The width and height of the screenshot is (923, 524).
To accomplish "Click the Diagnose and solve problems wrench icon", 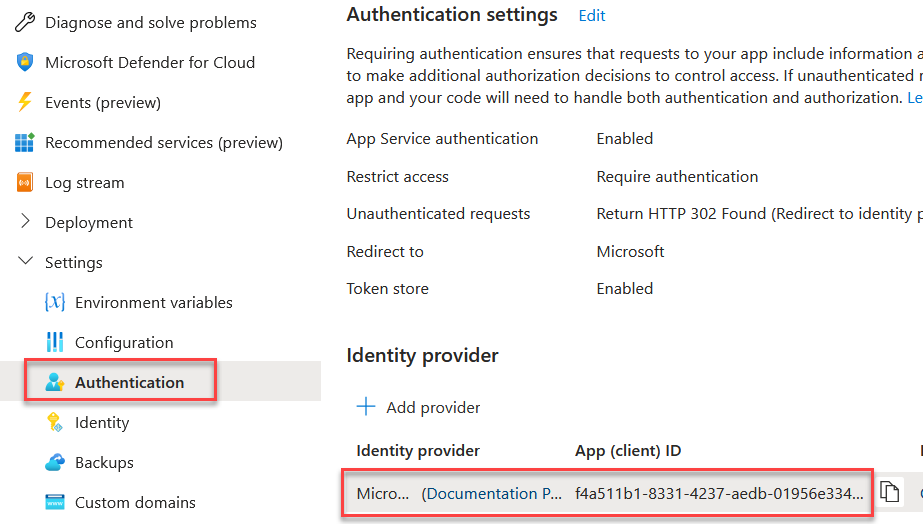I will pyautogui.click(x=25, y=22).
